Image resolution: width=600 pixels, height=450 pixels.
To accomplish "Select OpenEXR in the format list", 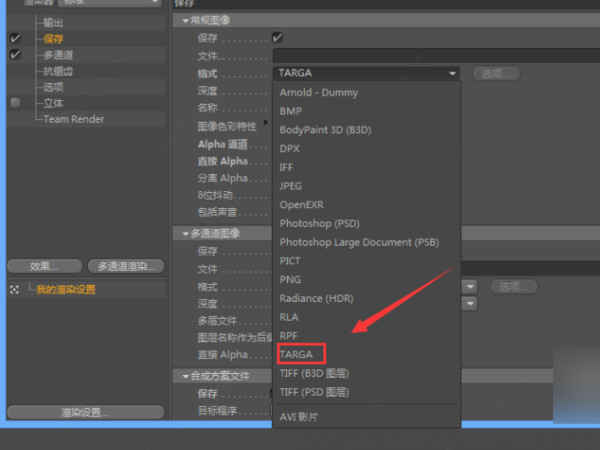I will click(x=302, y=205).
